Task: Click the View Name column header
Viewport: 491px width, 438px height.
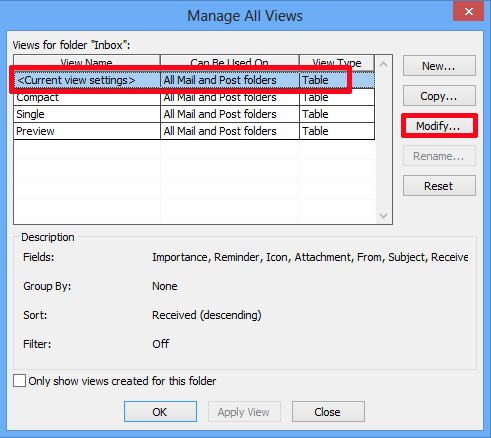Action: point(87,63)
